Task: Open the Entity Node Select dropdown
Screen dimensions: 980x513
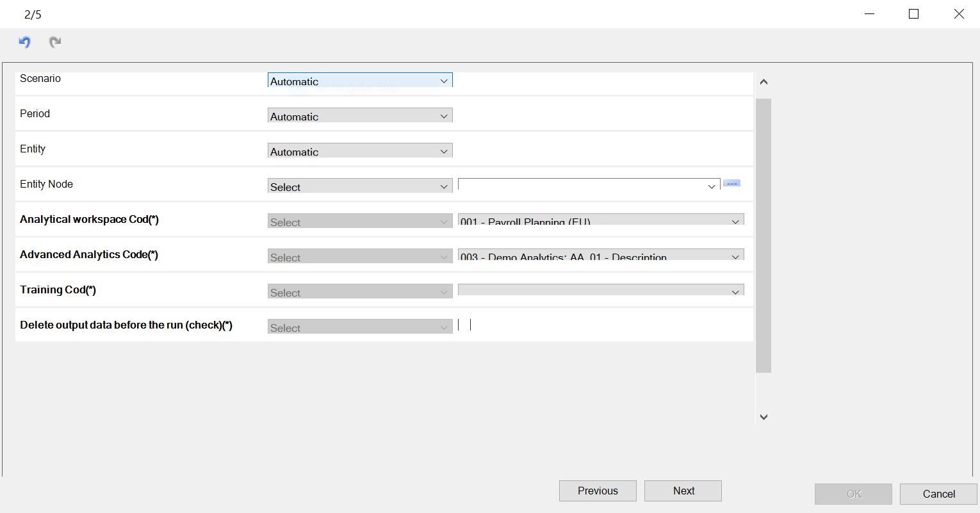Action: point(360,186)
